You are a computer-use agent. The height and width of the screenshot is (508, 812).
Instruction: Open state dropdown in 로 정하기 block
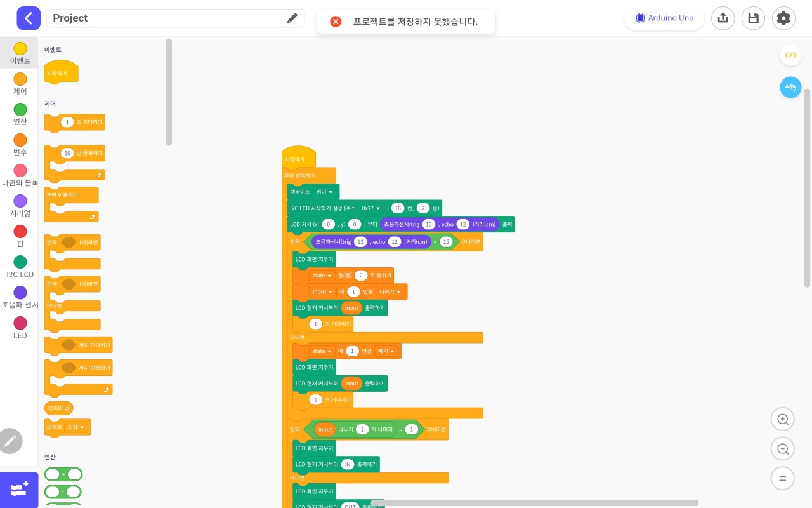pyautogui.click(x=322, y=276)
